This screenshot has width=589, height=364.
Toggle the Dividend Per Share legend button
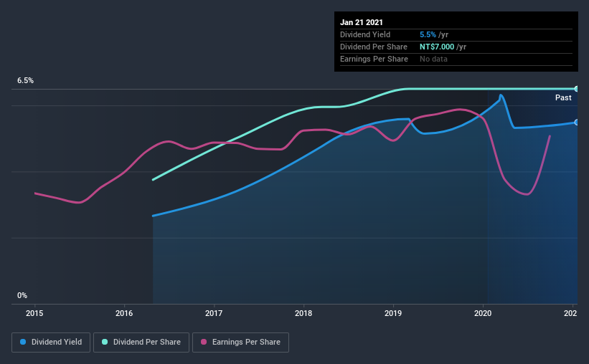[x=141, y=343]
